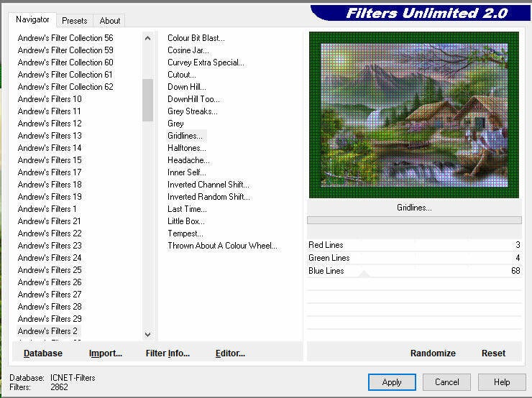532x398 pixels.
Task: Open the About tab
Action: (x=109, y=21)
